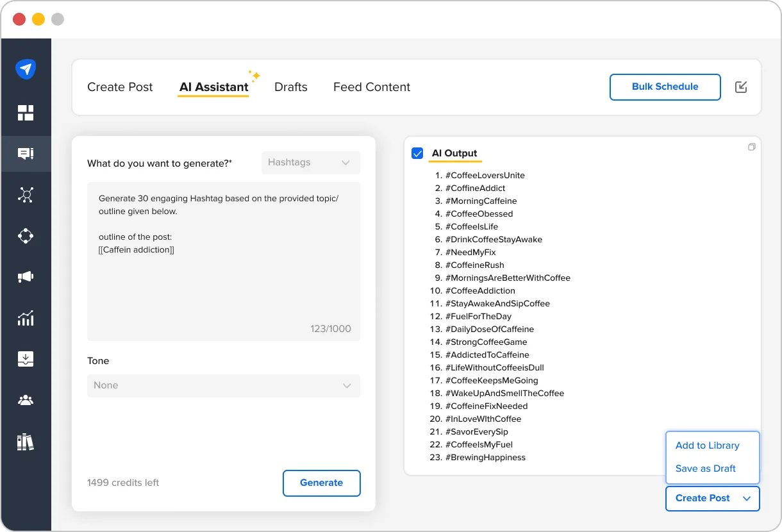Expand the Create Post button arrow
This screenshot has width=782, height=532.
[746, 499]
